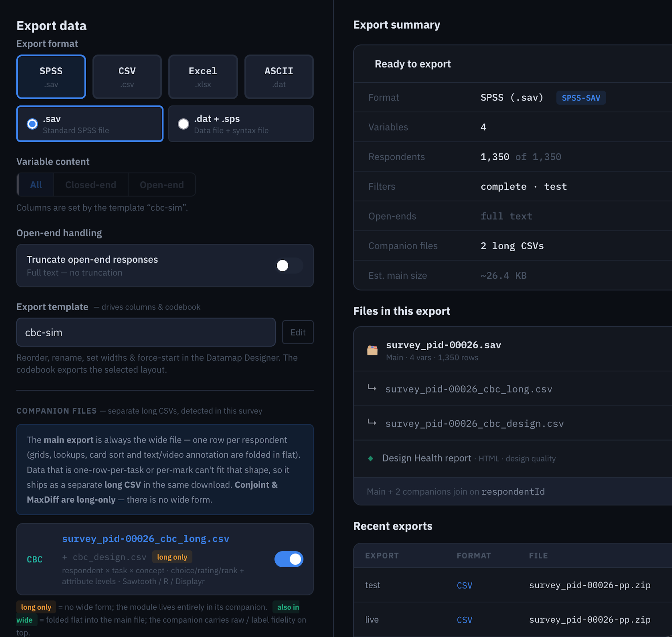The width and height of the screenshot is (672, 637).
Task: Click the CSV format link in test row
Action: pos(465,585)
